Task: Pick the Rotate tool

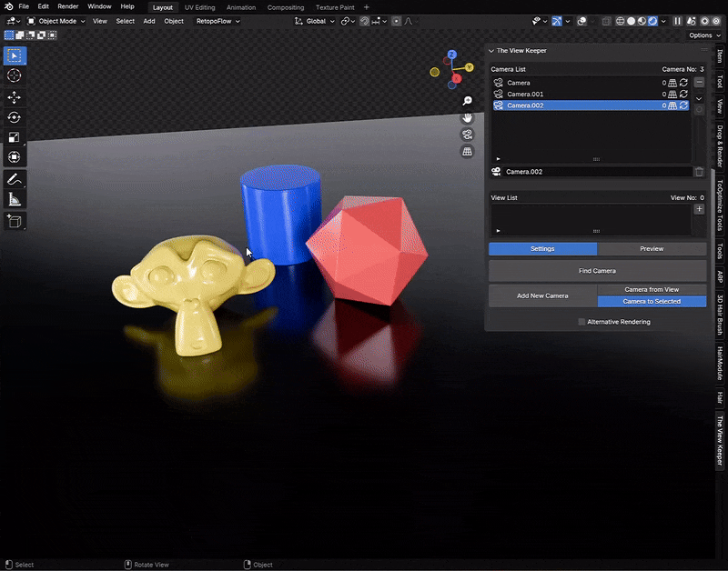Action: tap(15, 117)
